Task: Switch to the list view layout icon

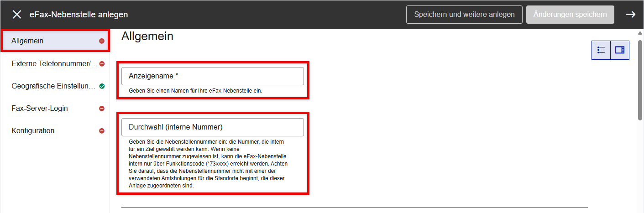Action: 601,50
